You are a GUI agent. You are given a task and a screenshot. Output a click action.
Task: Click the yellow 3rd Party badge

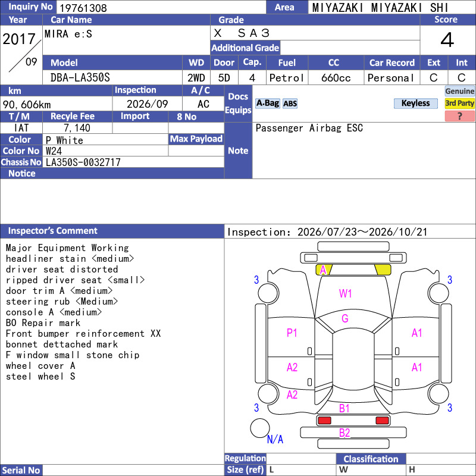click(x=459, y=103)
